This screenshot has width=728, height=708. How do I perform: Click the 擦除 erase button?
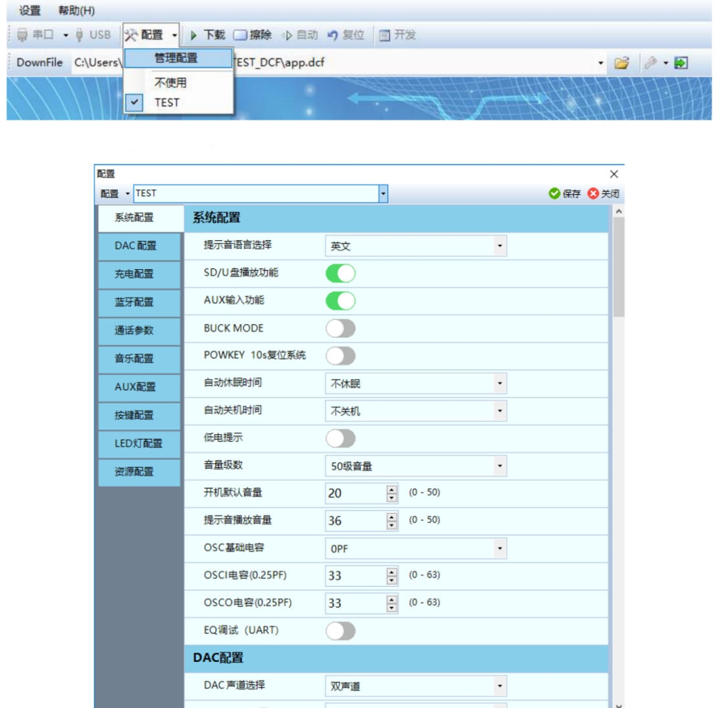[253, 35]
